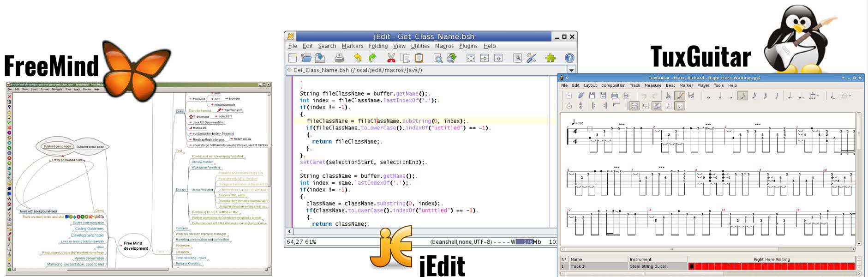Open the tuplet division dropdown arrow in TuxGuitar
The height and width of the screenshot is (277, 868).
click(x=819, y=96)
